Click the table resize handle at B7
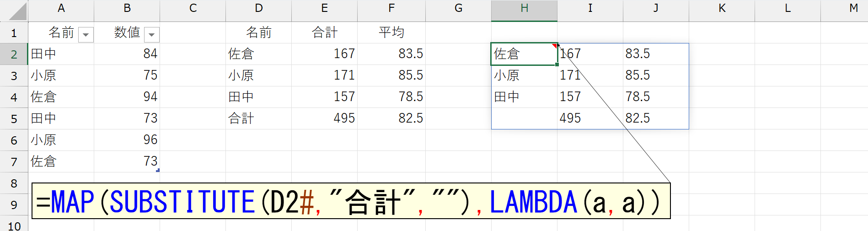This screenshot has height=231, width=868. pos(158,171)
